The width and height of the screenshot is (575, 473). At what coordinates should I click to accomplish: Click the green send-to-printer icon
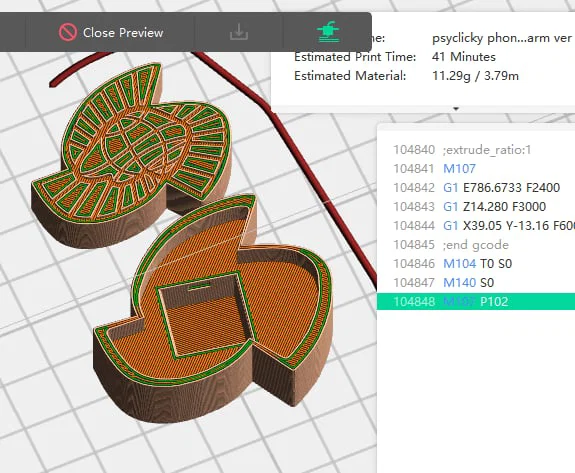327,32
